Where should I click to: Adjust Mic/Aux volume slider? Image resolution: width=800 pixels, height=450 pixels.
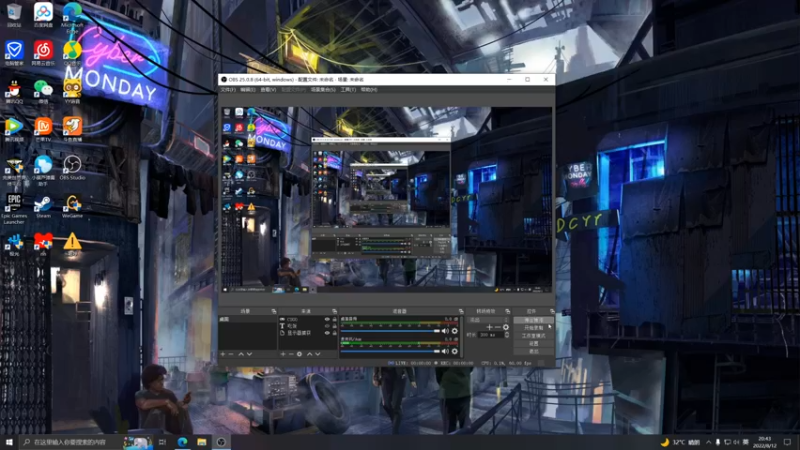[x=390, y=351]
